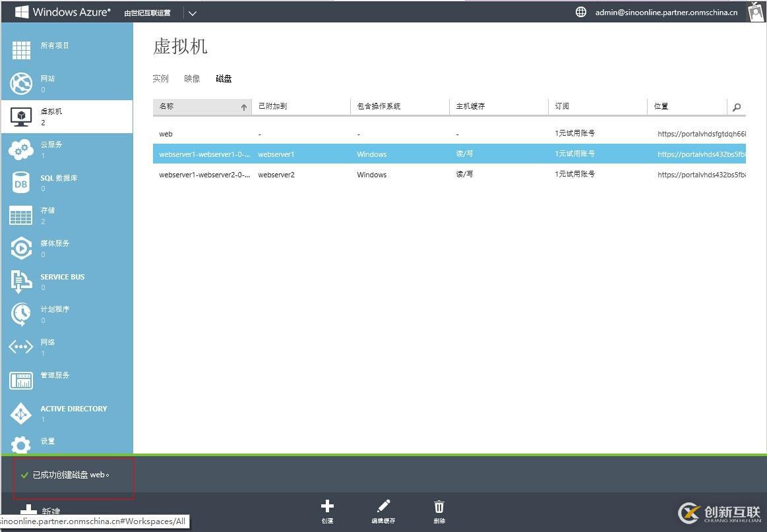Open the All Items grid icon

(x=21, y=50)
